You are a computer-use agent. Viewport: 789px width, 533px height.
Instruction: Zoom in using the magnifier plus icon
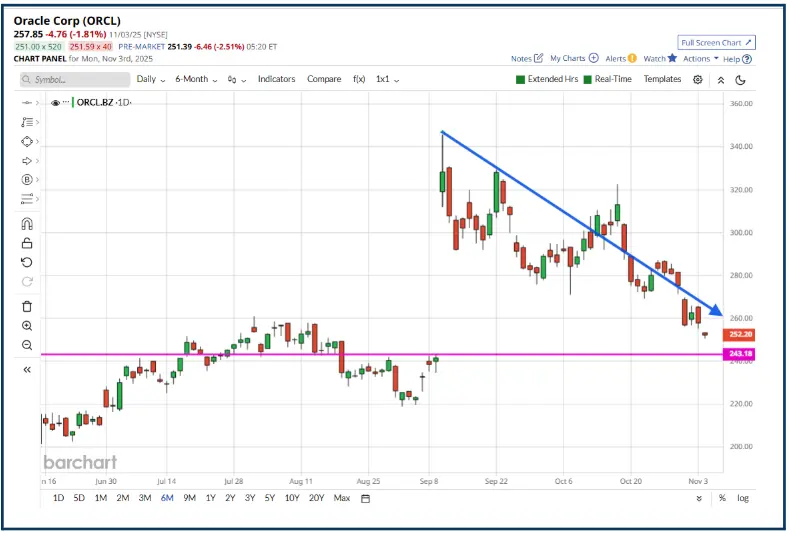coord(27,326)
